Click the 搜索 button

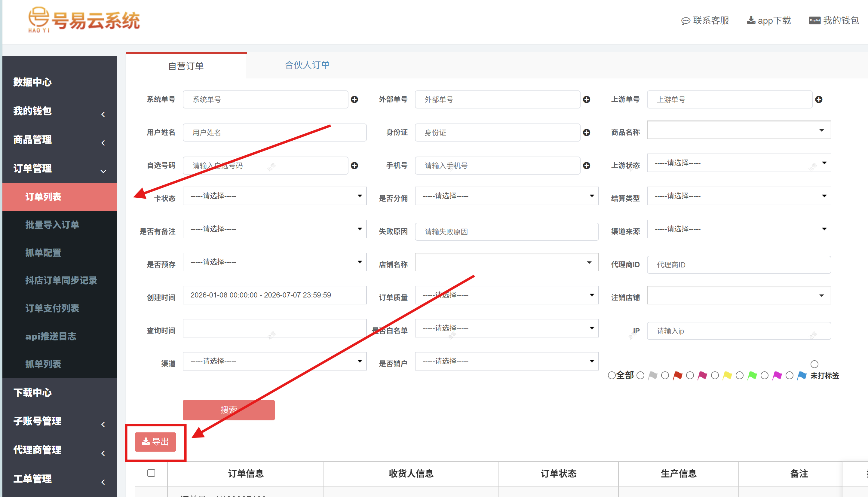pyautogui.click(x=229, y=410)
